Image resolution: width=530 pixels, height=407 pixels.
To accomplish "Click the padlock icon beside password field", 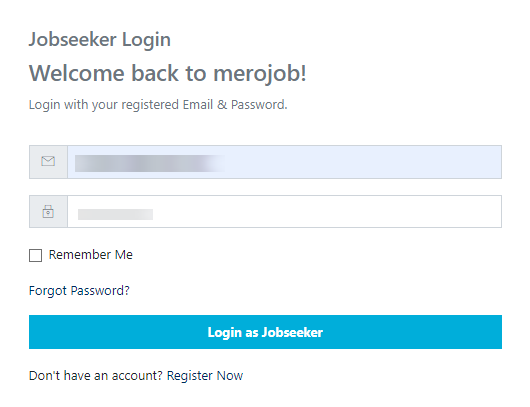I will (x=48, y=212).
